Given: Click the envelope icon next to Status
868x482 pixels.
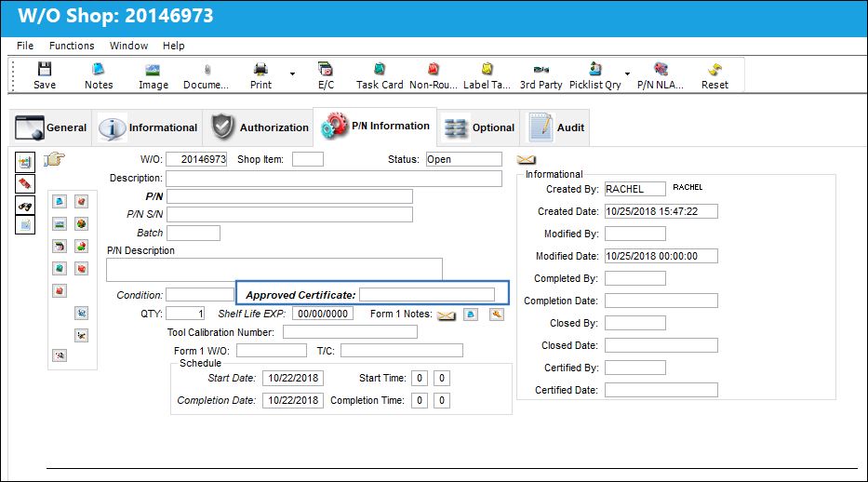Looking at the screenshot, I should pyautogui.click(x=526, y=159).
